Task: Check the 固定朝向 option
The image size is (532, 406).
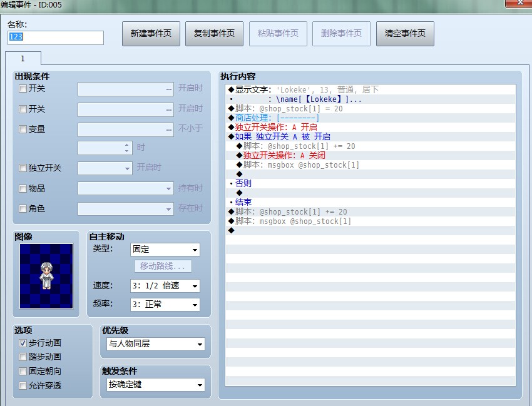Action: pyautogui.click(x=23, y=372)
